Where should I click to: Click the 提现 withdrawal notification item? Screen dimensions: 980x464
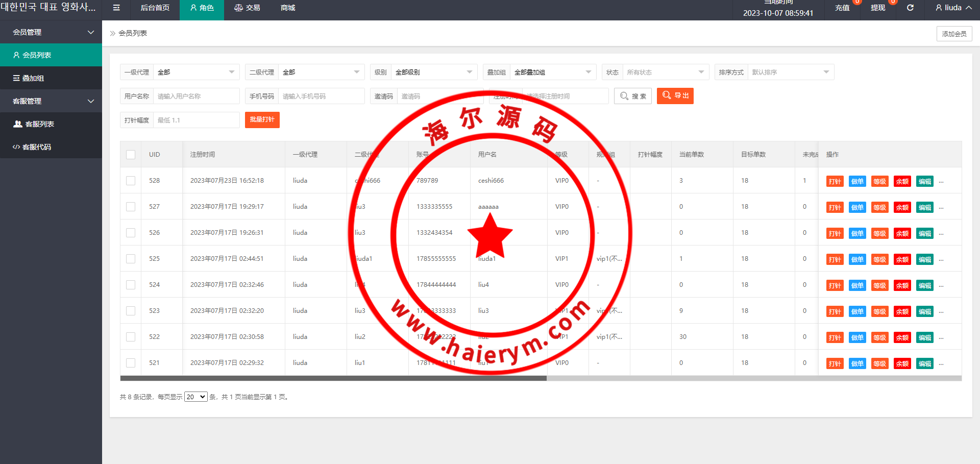pyautogui.click(x=878, y=8)
